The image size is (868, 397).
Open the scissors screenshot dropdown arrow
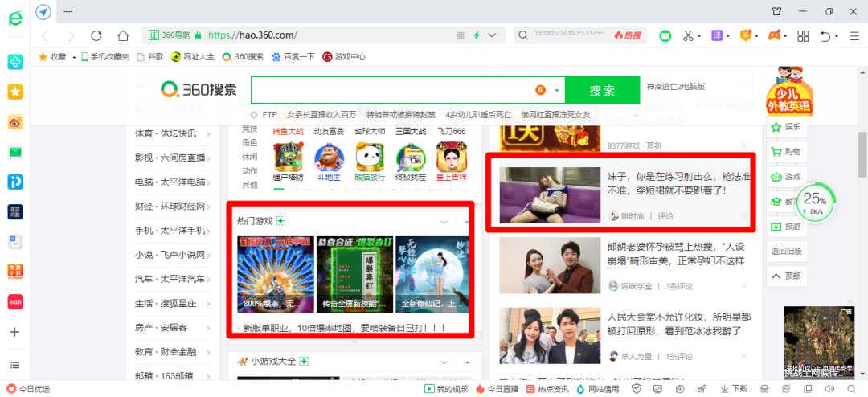(699, 36)
